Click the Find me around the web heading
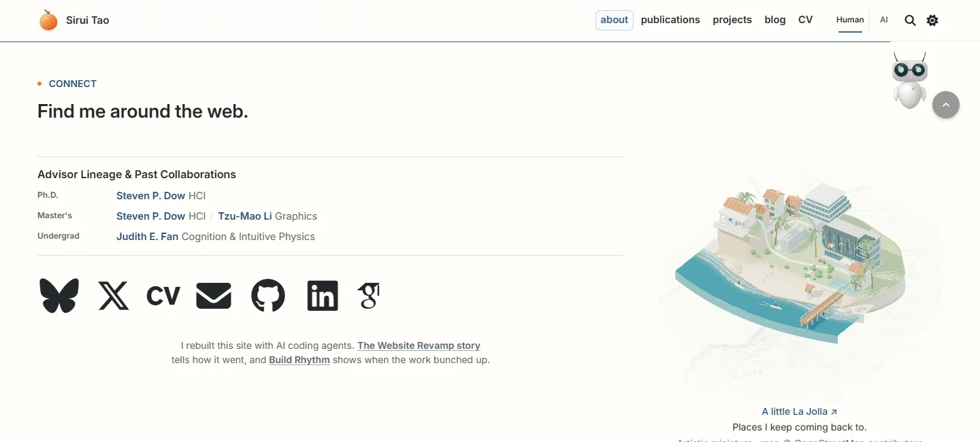Screen dimensions: 980x442 pos(143,111)
